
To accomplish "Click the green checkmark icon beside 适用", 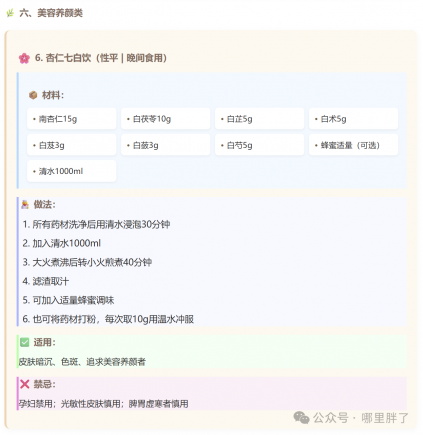I will pyautogui.click(x=25, y=342).
